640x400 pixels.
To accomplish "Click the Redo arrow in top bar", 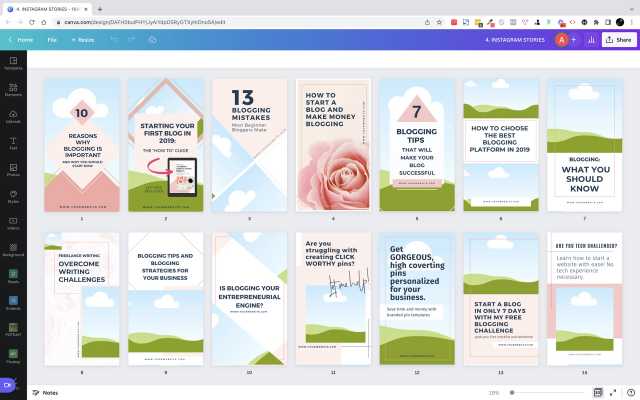I will click(x=133, y=39).
